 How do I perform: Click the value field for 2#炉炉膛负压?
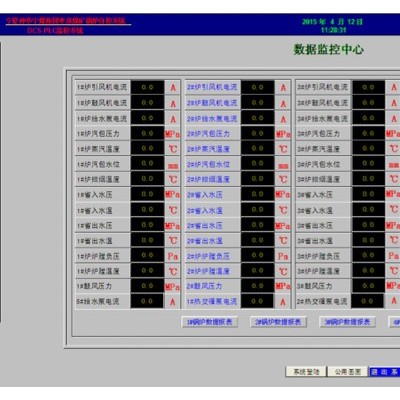[258, 256]
